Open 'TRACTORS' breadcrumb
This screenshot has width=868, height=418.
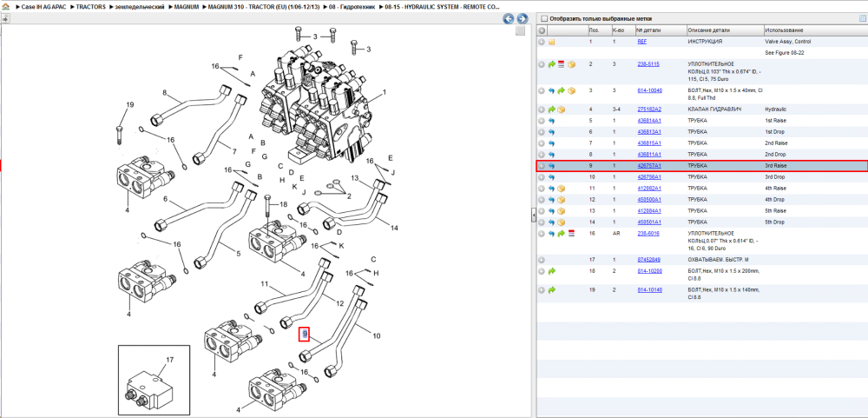[91, 7]
